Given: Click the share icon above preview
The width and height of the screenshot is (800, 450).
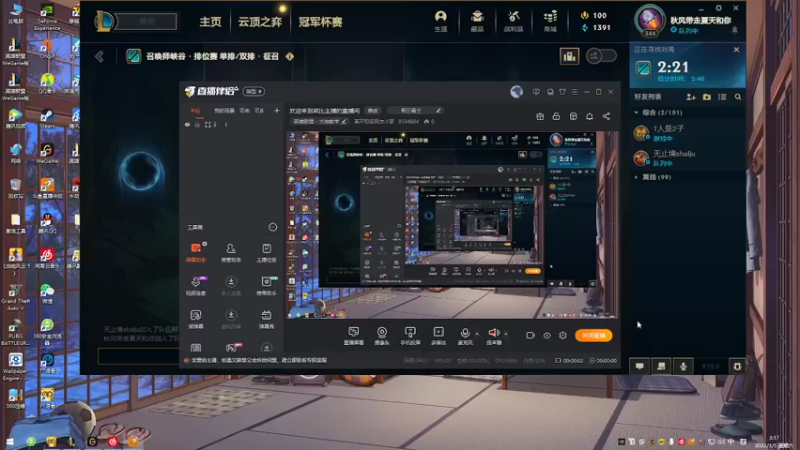Looking at the screenshot, I should pyautogui.click(x=606, y=116).
